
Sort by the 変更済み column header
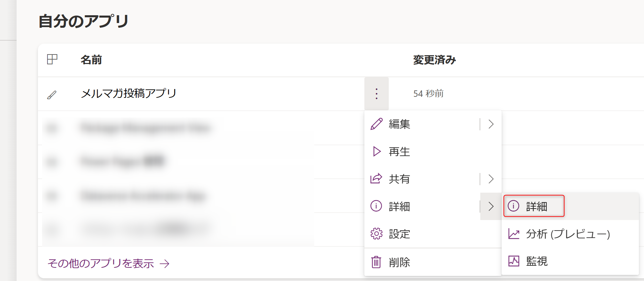coord(435,60)
